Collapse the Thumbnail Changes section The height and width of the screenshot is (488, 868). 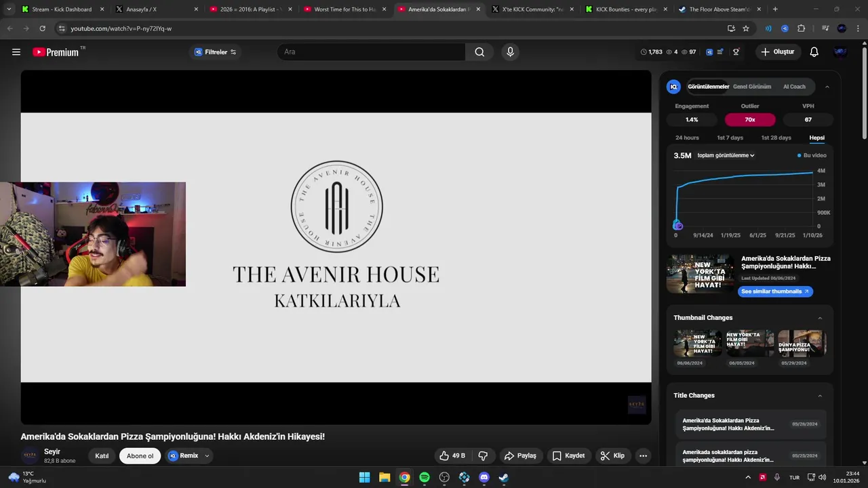820,318
